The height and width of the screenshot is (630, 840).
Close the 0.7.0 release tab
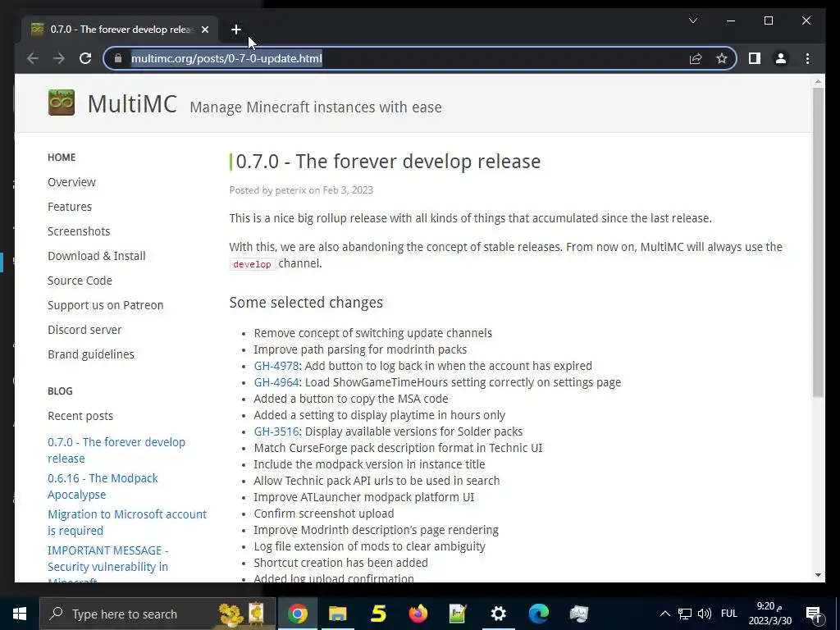coord(204,30)
